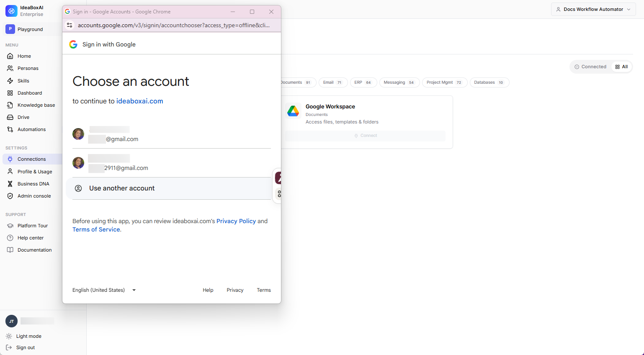The image size is (644, 355).
Task: Open the Personas icon in sidebar
Action: 10,68
